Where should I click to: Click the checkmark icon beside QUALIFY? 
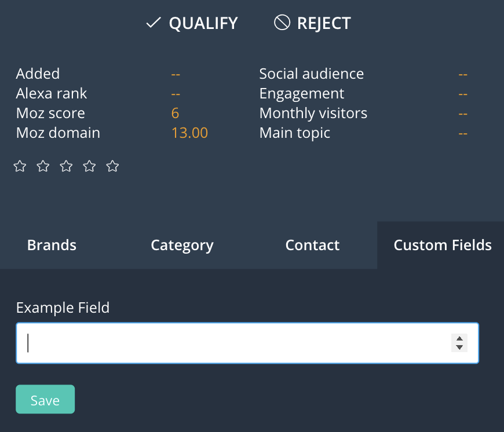[153, 23]
